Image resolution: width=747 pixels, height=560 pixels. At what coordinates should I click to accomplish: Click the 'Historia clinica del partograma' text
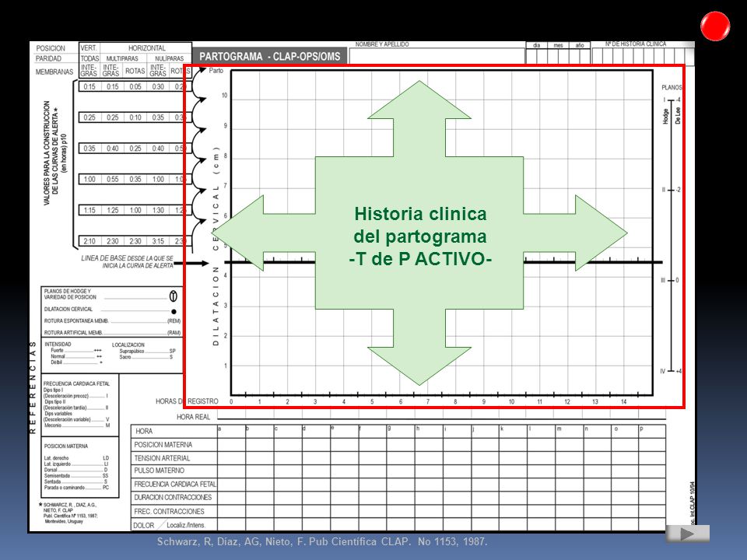[419, 225]
